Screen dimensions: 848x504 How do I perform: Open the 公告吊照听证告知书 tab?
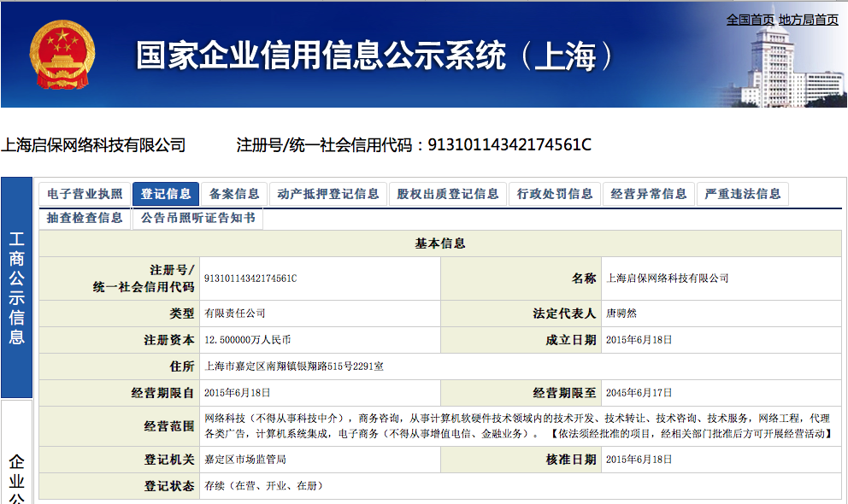point(197,218)
